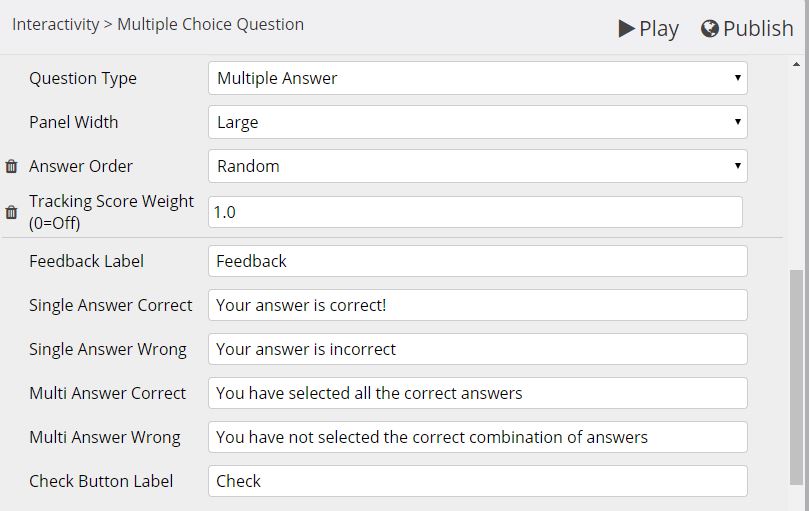Click the Play button text

(x=659, y=29)
